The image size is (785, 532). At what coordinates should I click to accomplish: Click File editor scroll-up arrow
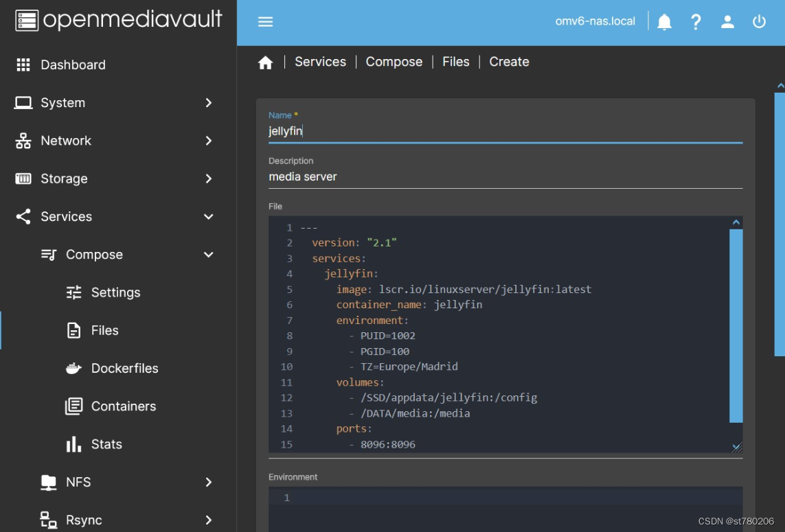pos(736,222)
